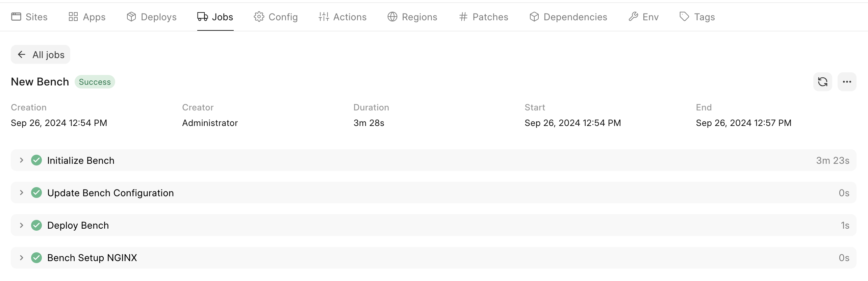The image size is (868, 281).
Task: Click the Actions sliders icon
Action: [324, 17]
